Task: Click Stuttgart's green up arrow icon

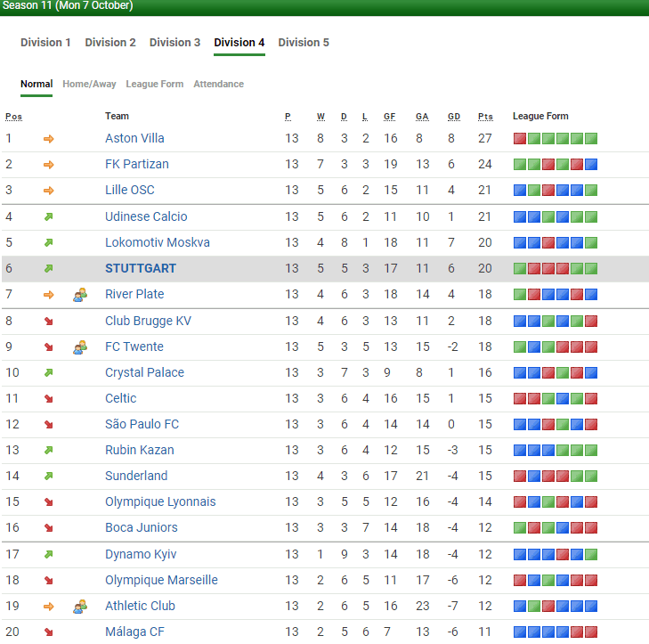Action: coord(48,268)
